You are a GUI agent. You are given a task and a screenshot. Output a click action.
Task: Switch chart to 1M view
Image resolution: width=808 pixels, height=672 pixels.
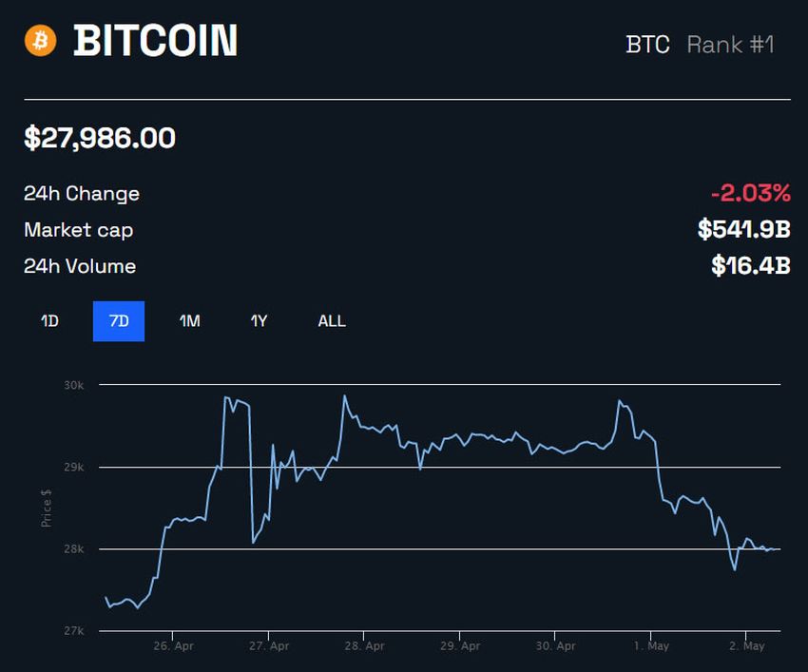(x=188, y=321)
